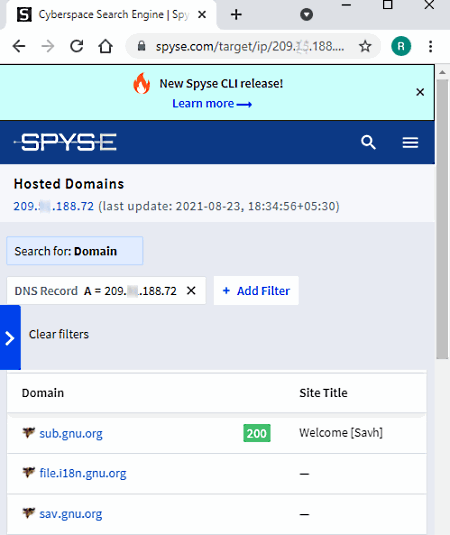Screen dimensions: 450x535
Task: Click the vertical scrollbar thumb
Action: [442, 219]
